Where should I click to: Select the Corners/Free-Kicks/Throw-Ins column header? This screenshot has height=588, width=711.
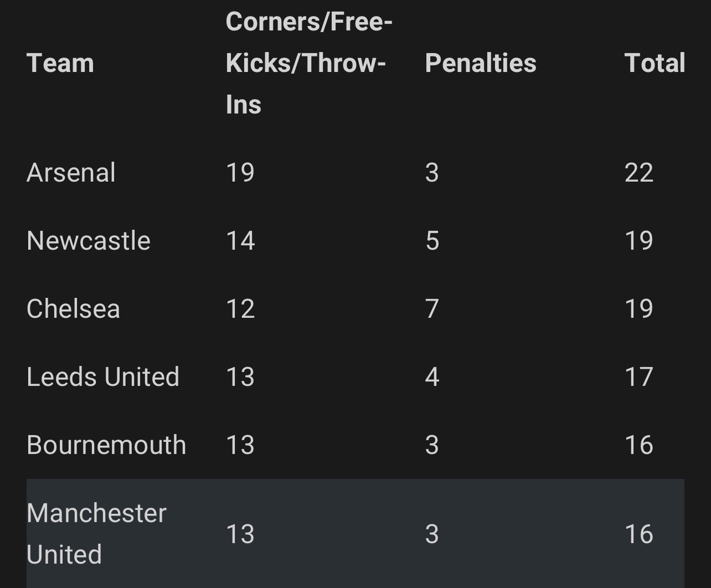point(308,63)
